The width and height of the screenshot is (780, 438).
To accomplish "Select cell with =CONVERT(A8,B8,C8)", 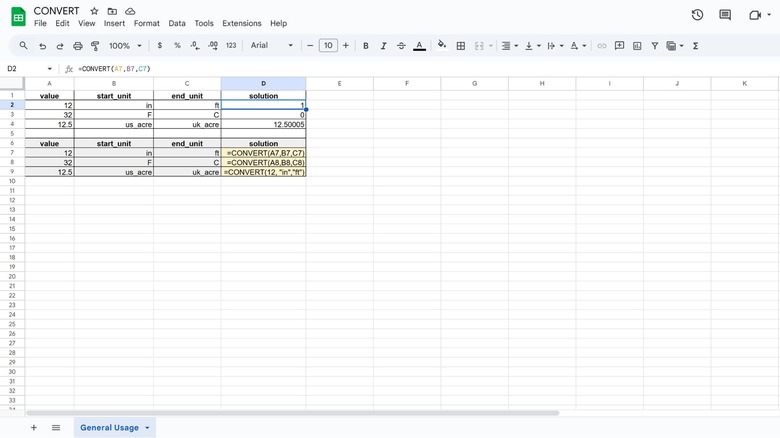I will click(x=263, y=162).
